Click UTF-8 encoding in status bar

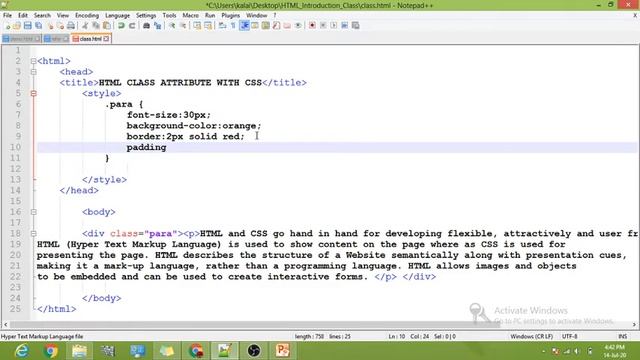click(569, 336)
